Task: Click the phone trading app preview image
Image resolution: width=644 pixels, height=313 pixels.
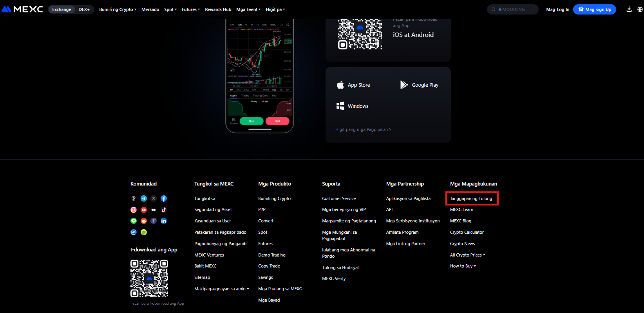Action: coord(260,76)
